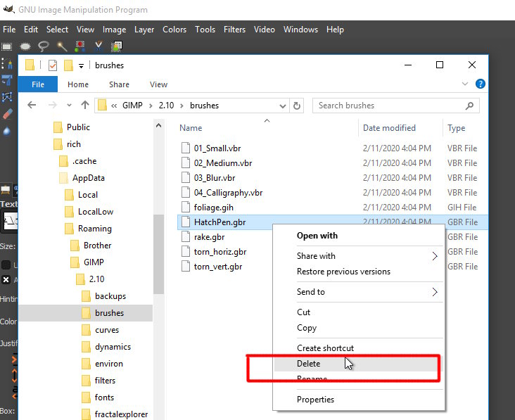Screen dimensions: 515x420
Task: Click Delete in the context menu
Action: click(308, 364)
